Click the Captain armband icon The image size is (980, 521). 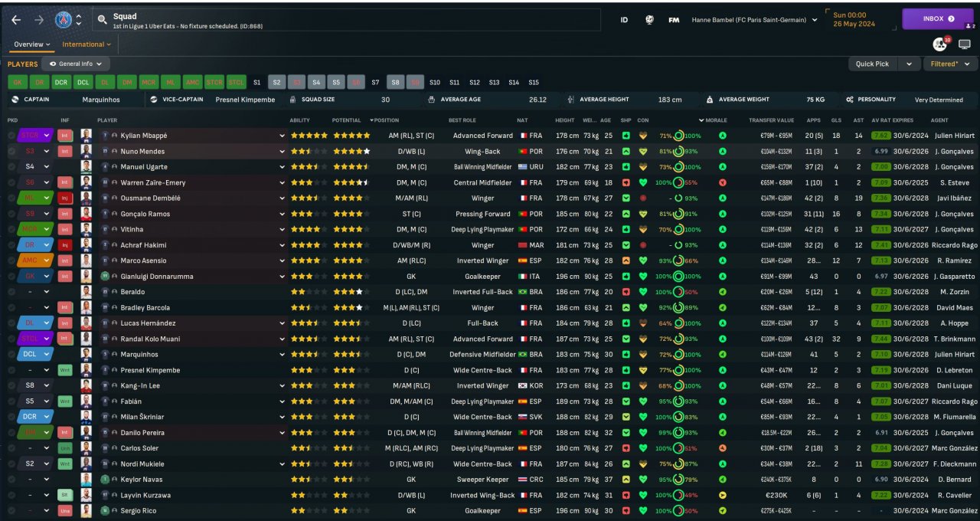(x=16, y=100)
